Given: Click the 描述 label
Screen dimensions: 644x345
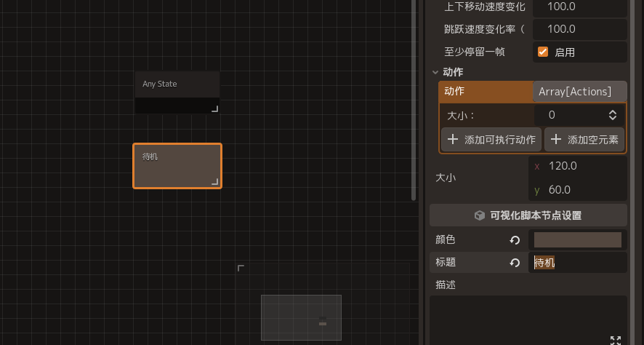Looking at the screenshot, I should click(446, 285).
